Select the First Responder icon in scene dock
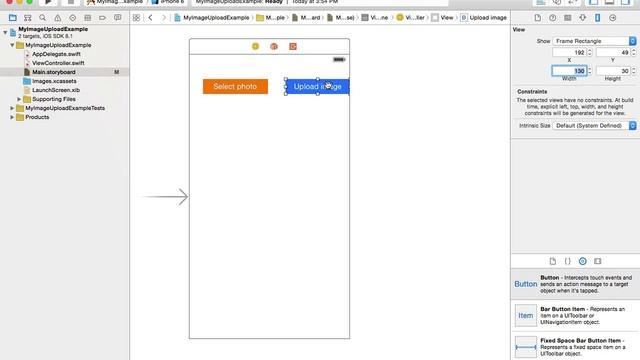 [x=274, y=46]
